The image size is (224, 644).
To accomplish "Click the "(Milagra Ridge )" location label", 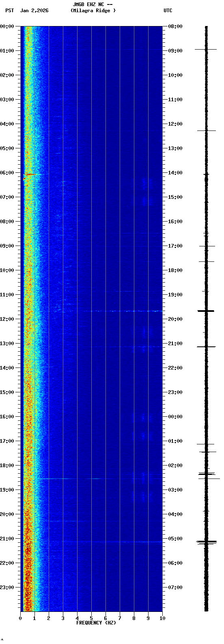I will pyautogui.click(x=93, y=11).
